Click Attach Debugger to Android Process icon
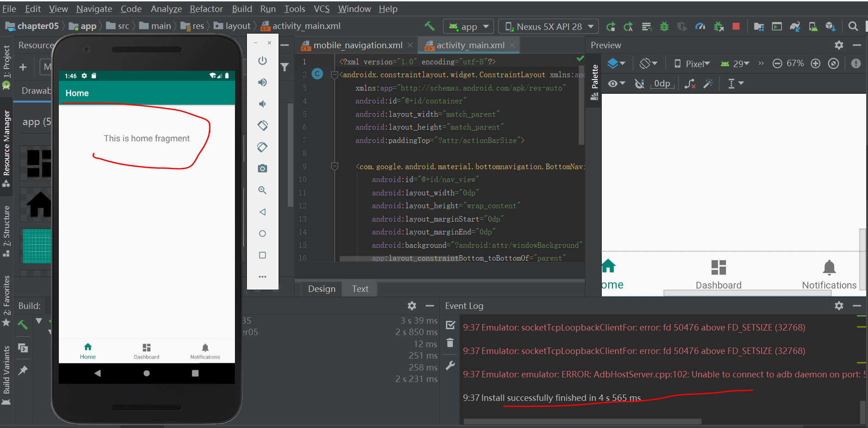The width and height of the screenshot is (868, 428). coord(718,27)
